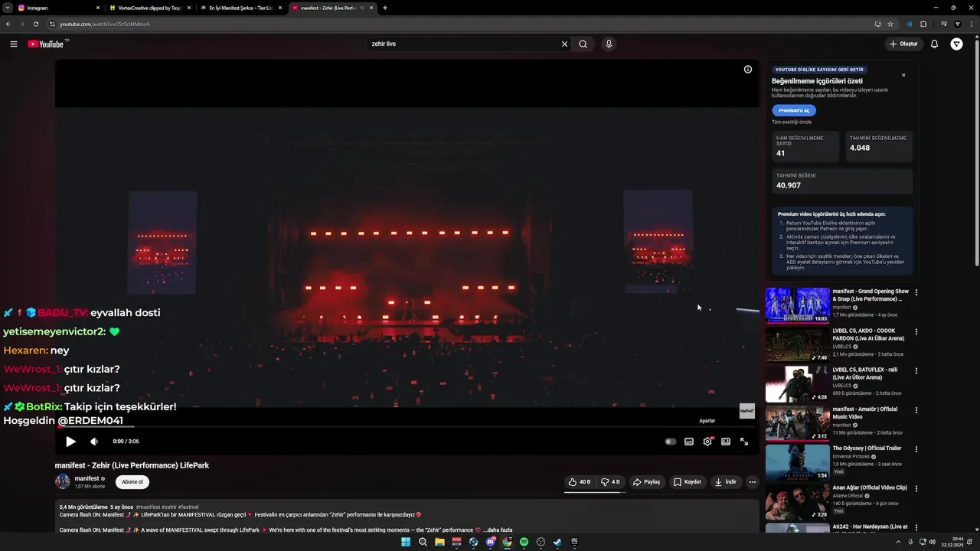980x551 pixels.
Task: Open the manifest channel name link
Action: pyautogui.click(x=87, y=478)
